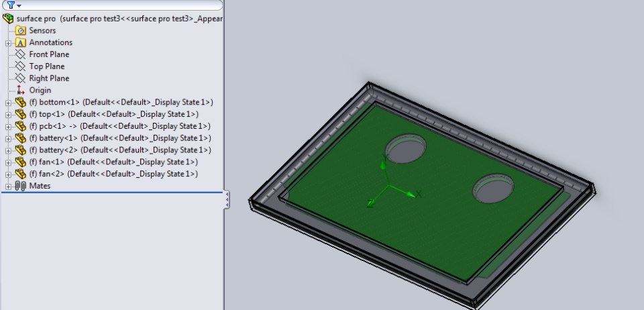Click the bottom<1> part icon
The height and width of the screenshot is (310, 644).
click(x=21, y=102)
